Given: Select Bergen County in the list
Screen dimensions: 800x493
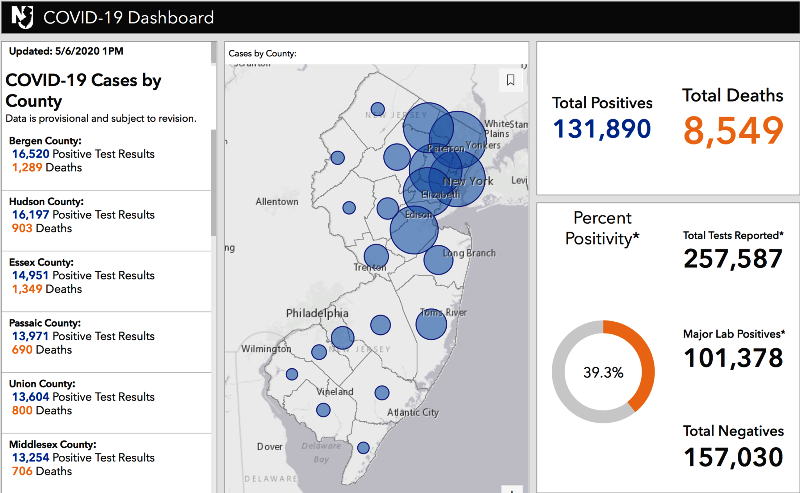Looking at the screenshot, I should click(x=106, y=160).
